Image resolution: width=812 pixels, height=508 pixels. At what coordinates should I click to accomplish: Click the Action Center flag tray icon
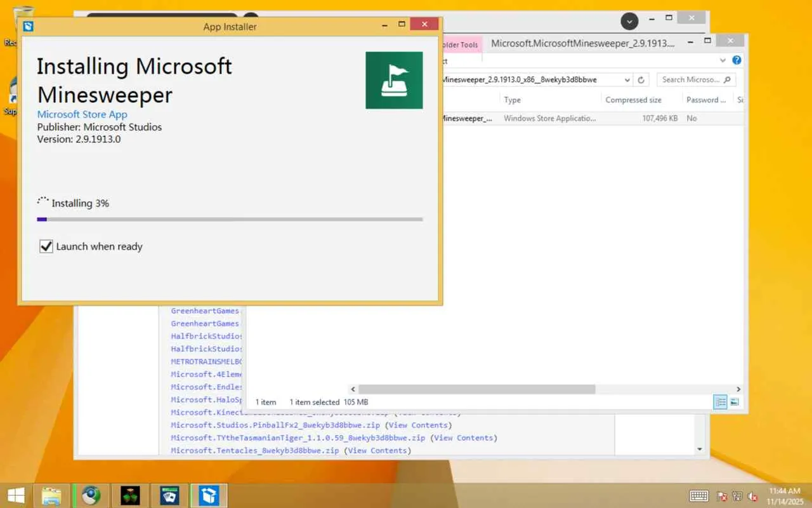tap(722, 496)
